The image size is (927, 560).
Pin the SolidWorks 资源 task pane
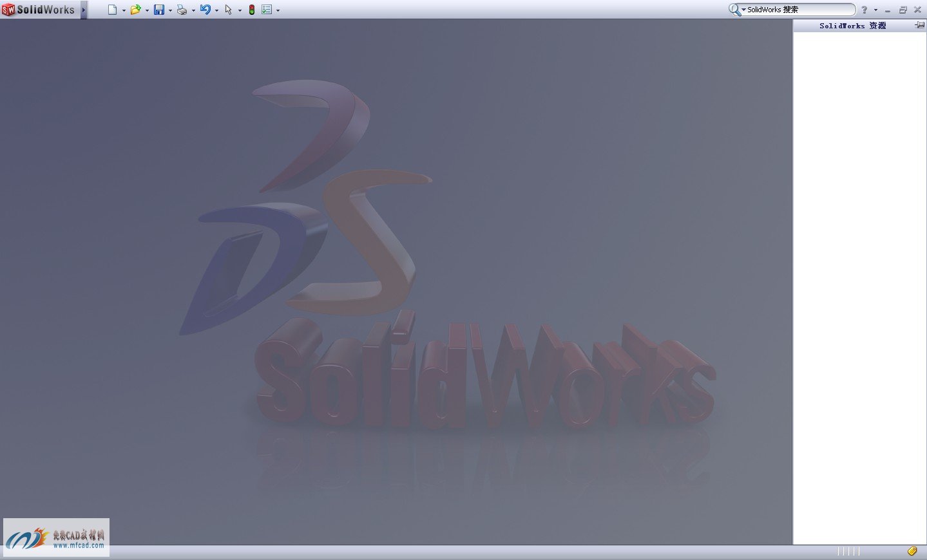pos(919,25)
